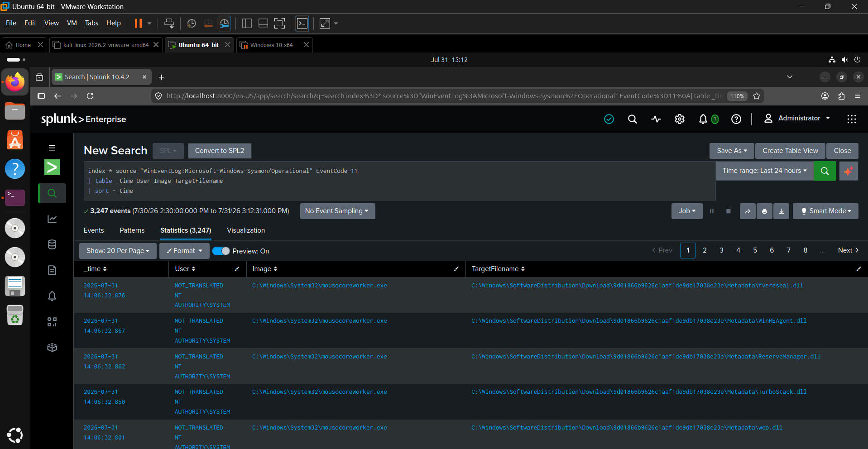Open the Job dropdown menu
Screen dimensions: 868x449
[x=687, y=211]
